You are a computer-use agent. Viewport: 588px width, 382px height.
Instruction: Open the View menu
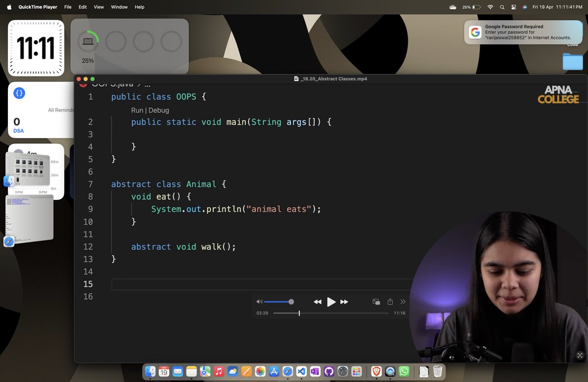(99, 7)
